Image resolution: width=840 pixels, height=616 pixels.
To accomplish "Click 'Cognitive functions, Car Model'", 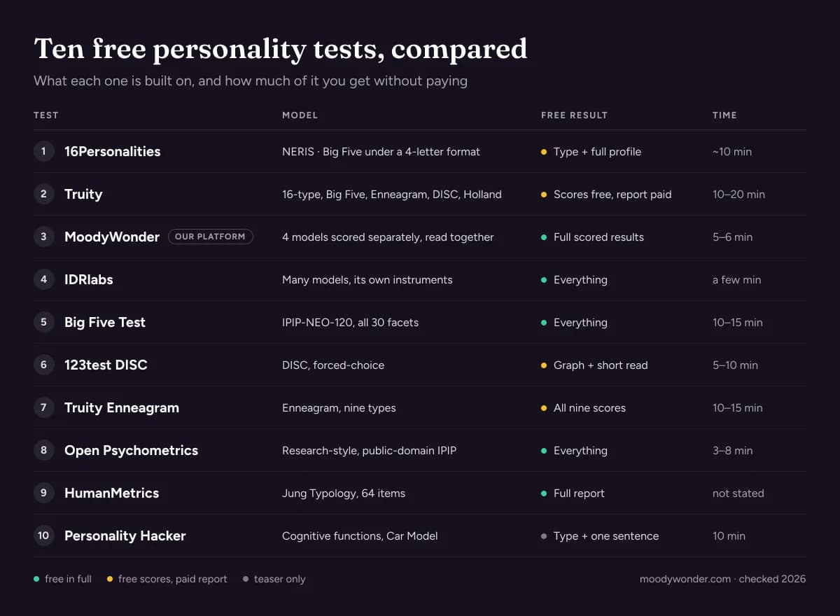I will (x=360, y=535).
